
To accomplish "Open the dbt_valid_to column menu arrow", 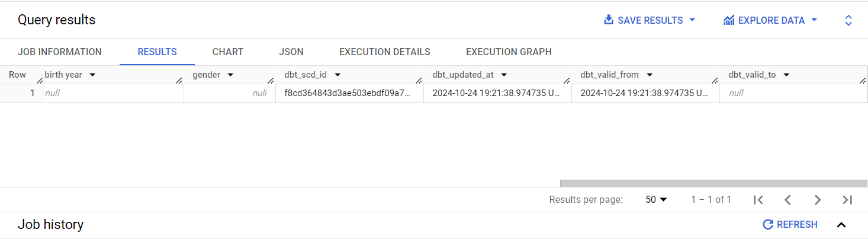I will pos(787,75).
